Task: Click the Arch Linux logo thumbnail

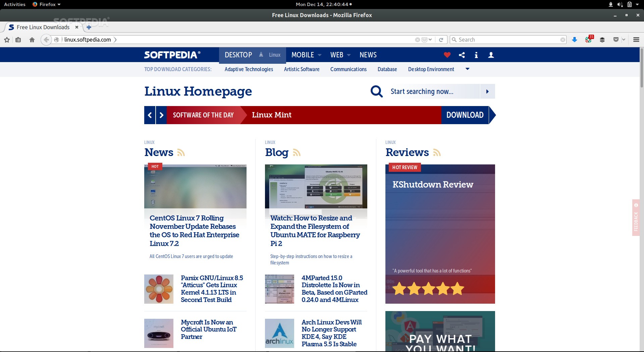Action: click(x=279, y=333)
